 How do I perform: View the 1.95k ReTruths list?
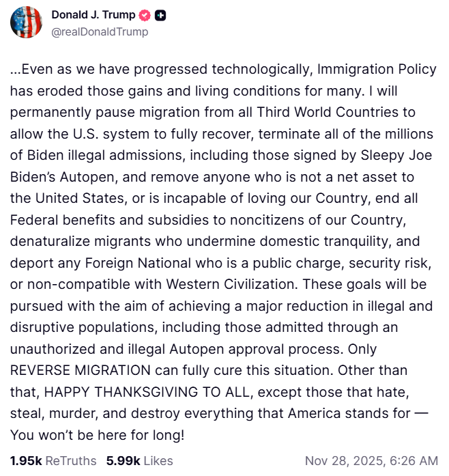click(x=53, y=460)
